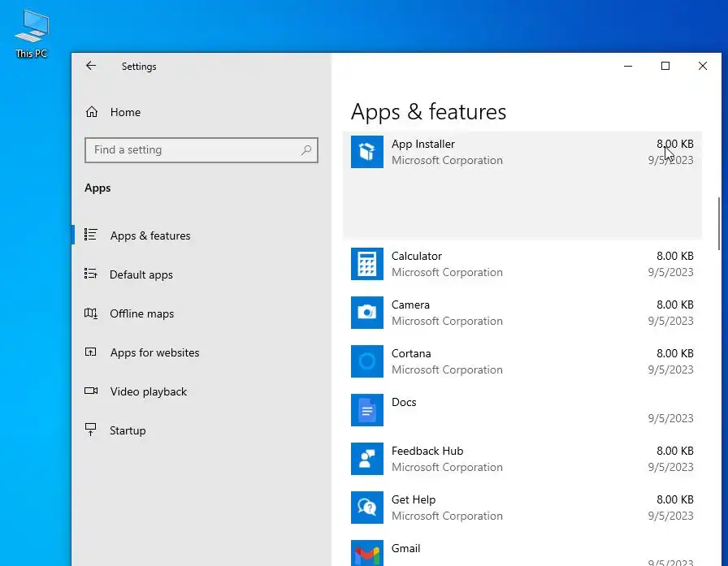The width and height of the screenshot is (728, 566).
Task: Open This PC desktop icon
Action: point(31,34)
